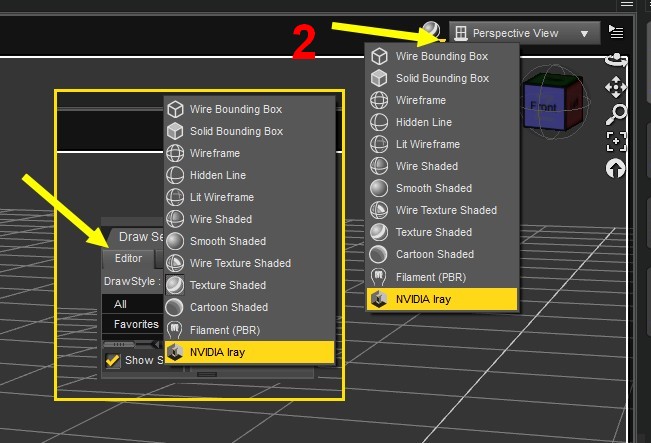Viewport: 651px width, 443px height.
Task: Select highlighted NVIDIA Iray in Draw Settings menu
Action: [x=250, y=352]
